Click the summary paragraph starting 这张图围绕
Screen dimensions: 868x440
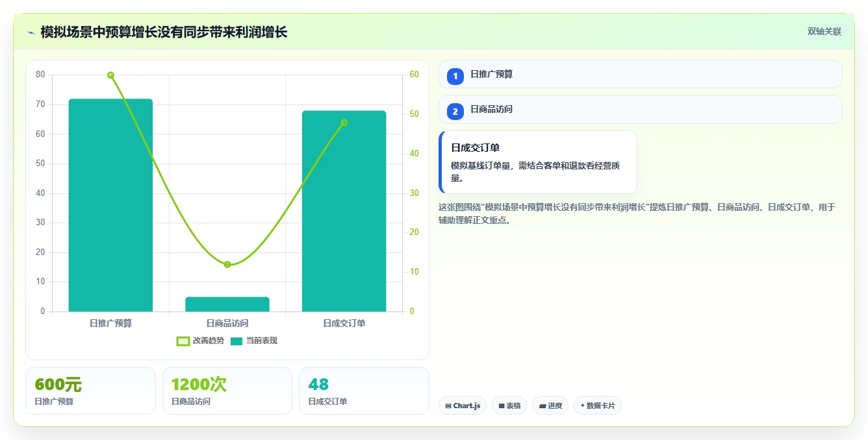click(x=637, y=214)
